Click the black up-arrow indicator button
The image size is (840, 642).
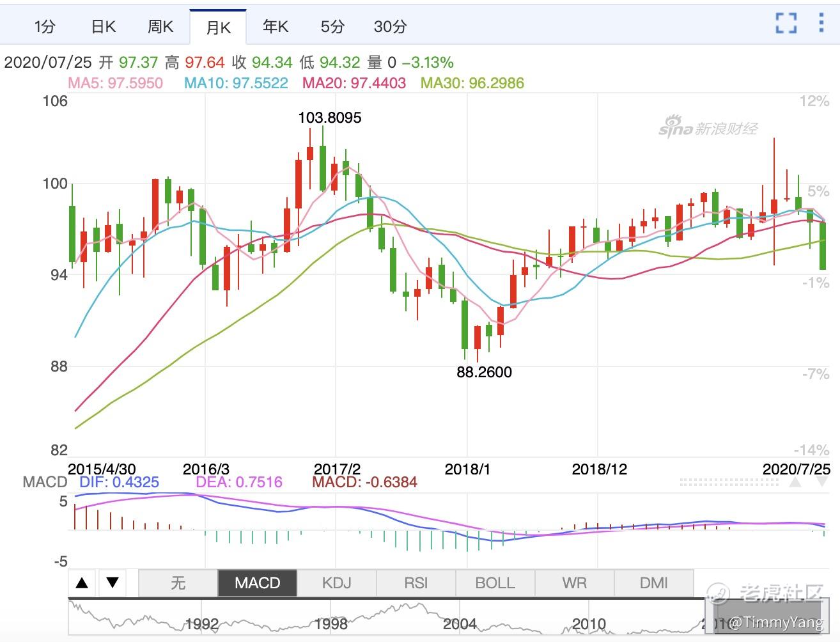point(82,583)
